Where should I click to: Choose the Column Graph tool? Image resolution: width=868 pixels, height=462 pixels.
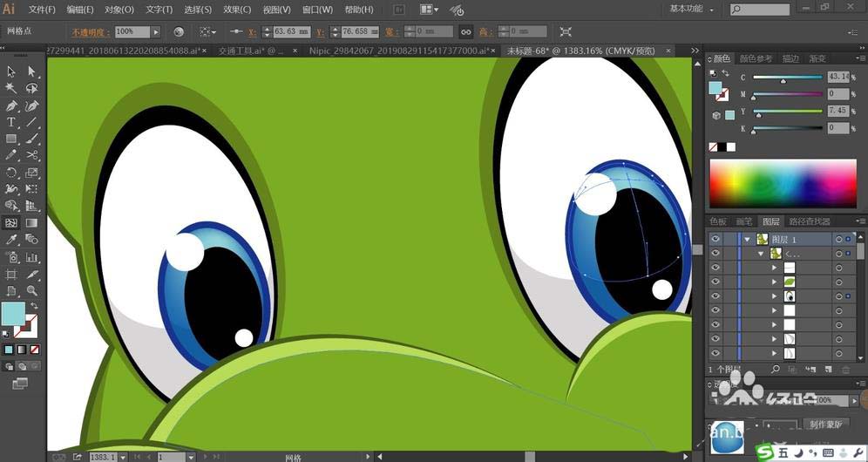(31, 257)
